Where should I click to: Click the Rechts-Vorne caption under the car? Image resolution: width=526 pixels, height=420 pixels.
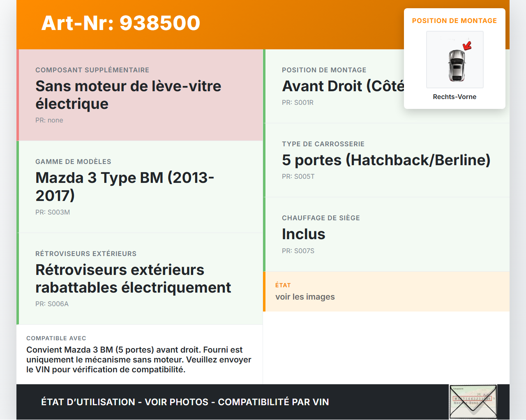(454, 97)
